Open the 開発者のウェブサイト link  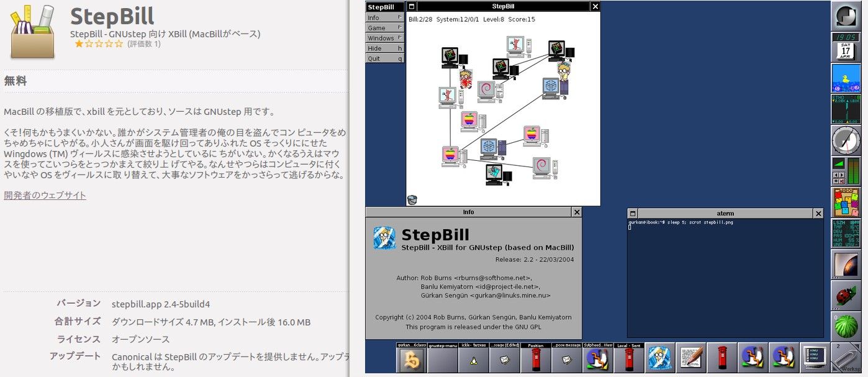[x=45, y=195]
